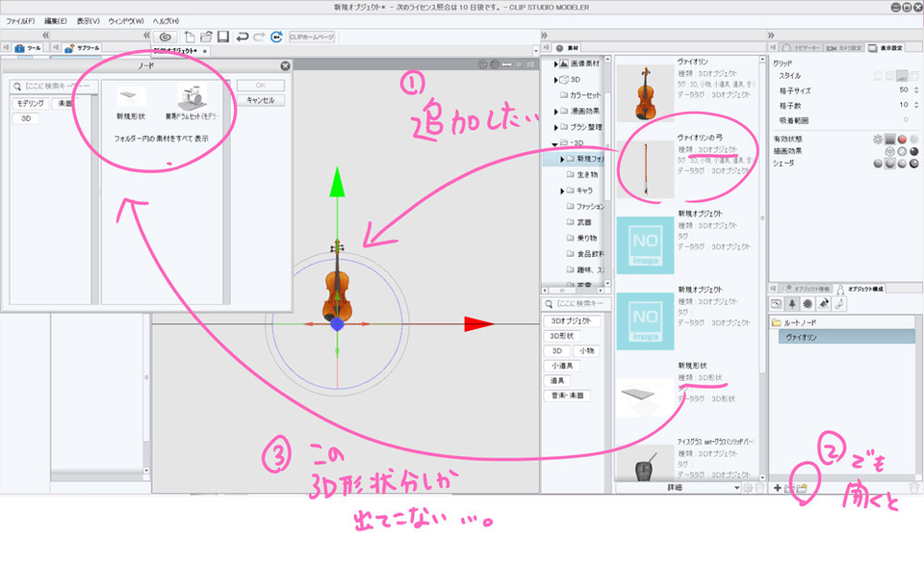Click the new file icon in toolbar
Image resolution: width=924 pixels, height=563 pixels.
[190, 37]
